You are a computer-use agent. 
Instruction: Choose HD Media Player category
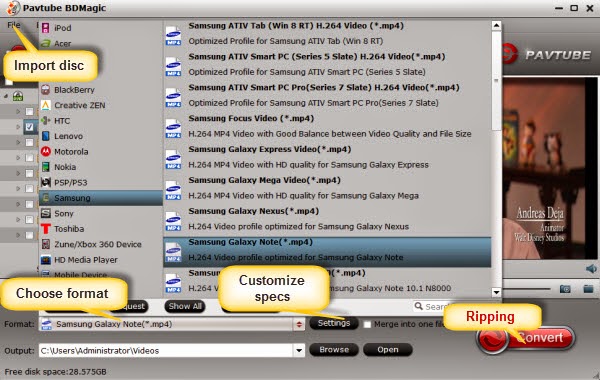pos(101,260)
